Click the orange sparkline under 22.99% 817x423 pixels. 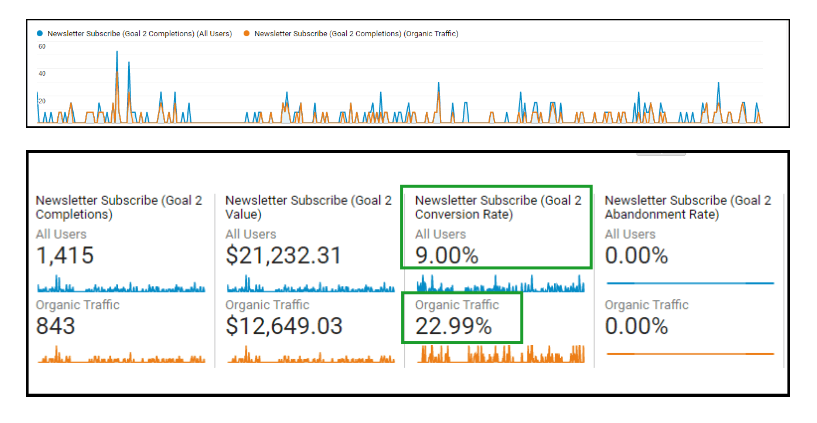(500, 354)
